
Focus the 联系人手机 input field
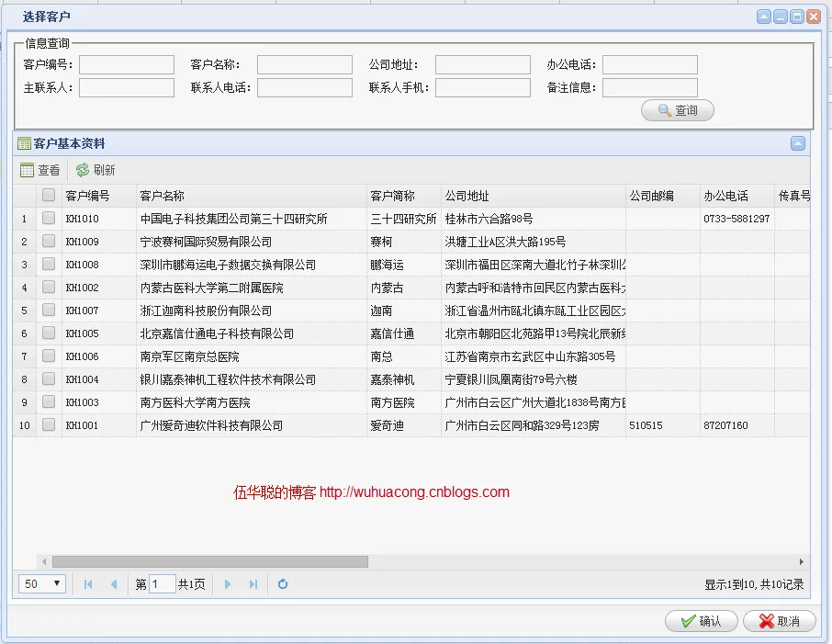click(x=483, y=87)
